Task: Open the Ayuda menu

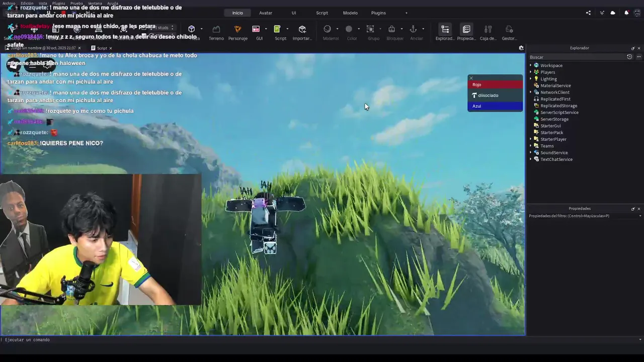Action: (x=112, y=3)
